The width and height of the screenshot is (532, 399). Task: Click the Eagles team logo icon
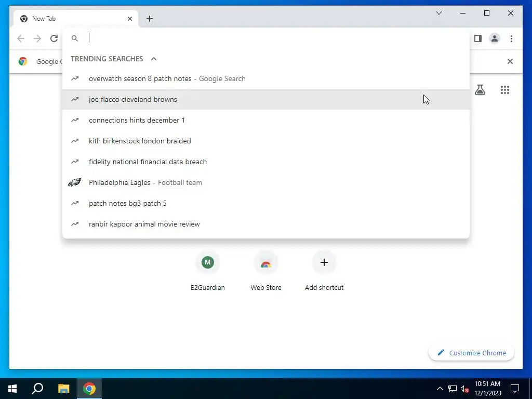click(75, 182)
